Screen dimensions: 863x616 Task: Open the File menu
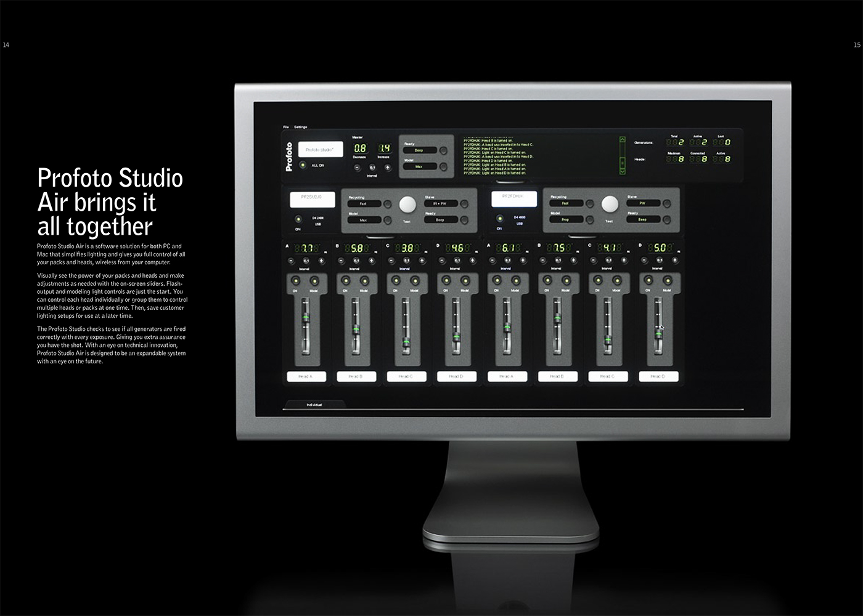coord(286,127)
